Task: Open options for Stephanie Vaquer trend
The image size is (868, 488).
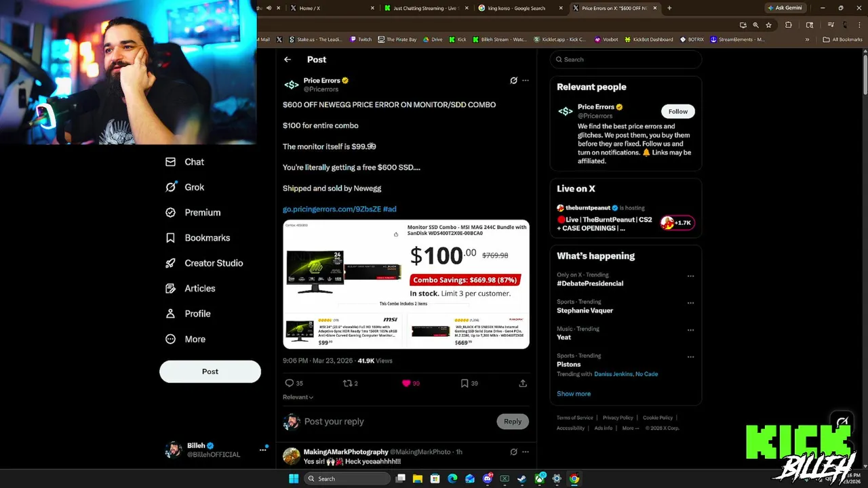Action: [x=690, y=303]
